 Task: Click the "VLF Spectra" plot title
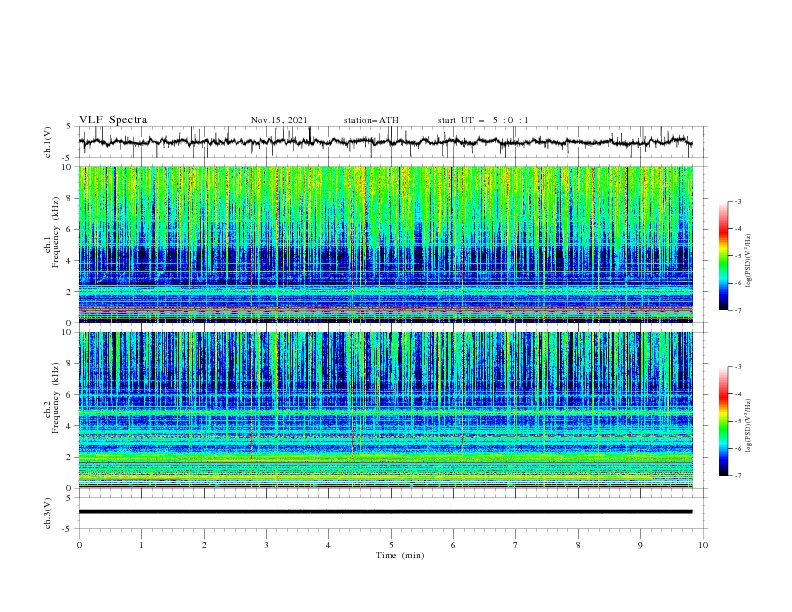tap(113, 120)
